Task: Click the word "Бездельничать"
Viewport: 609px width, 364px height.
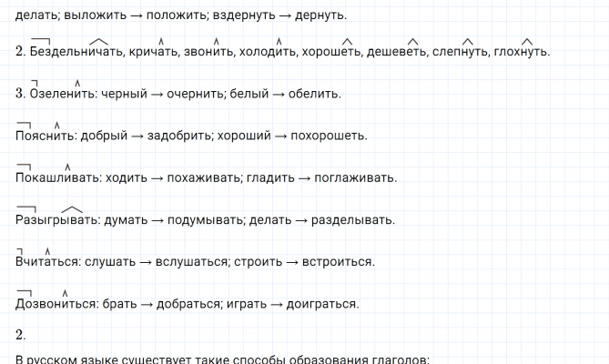Action: click(x=76, y=52)
